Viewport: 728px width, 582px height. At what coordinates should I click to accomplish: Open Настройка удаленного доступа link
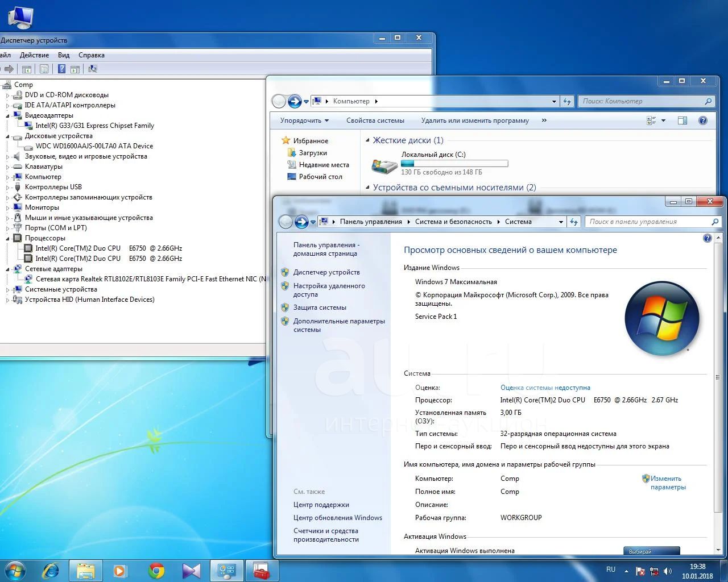pyautogui.click(x=329, y=290)
